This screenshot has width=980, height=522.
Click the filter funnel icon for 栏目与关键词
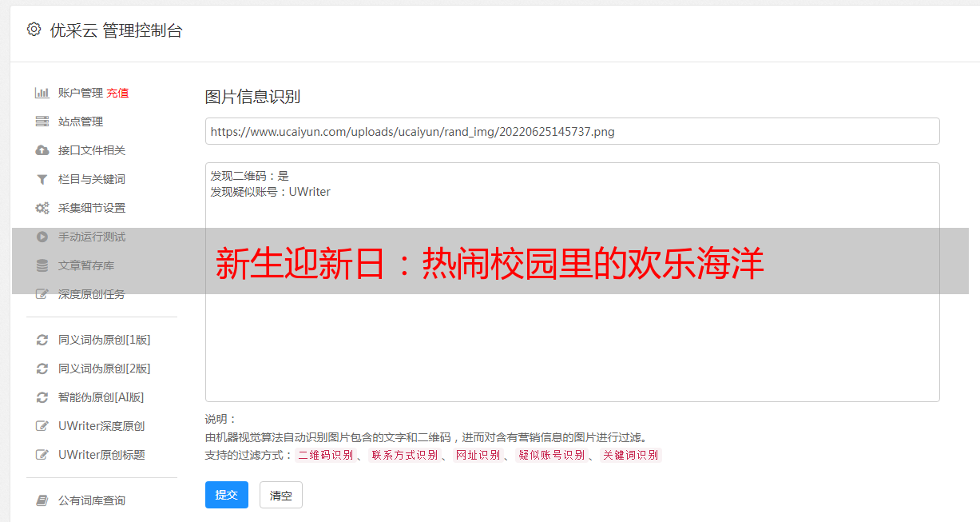(42, 179)
